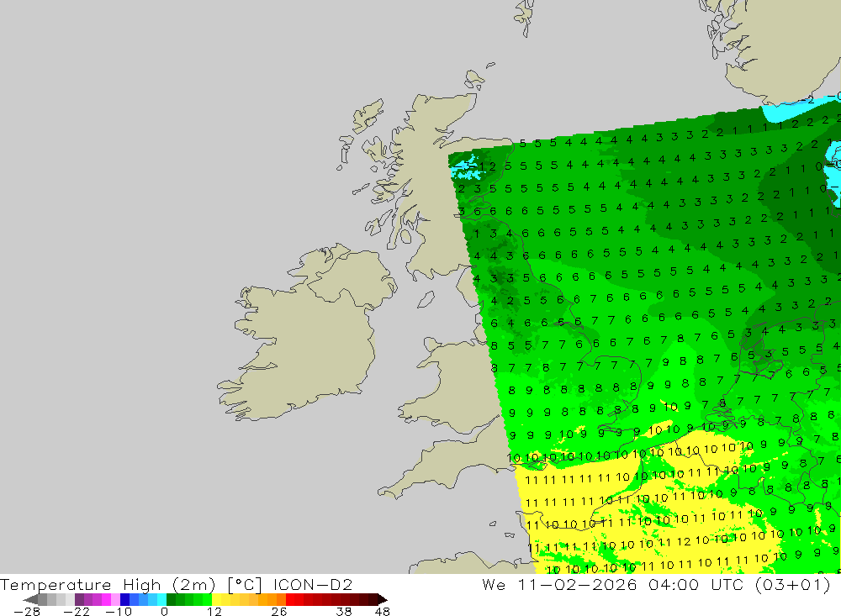Click the 'We 11-02-2026 04:00 UTC (03+01)' timestamp

point(656,584)
